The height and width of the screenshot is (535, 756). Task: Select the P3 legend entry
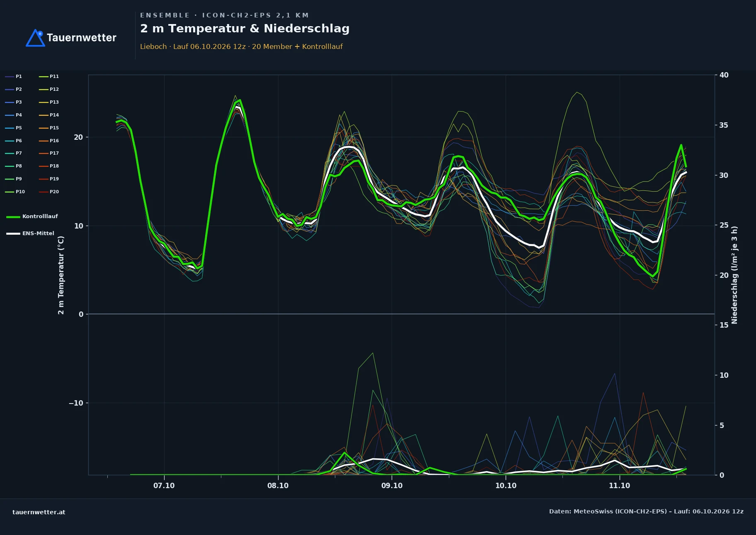(x=14, y=102)
